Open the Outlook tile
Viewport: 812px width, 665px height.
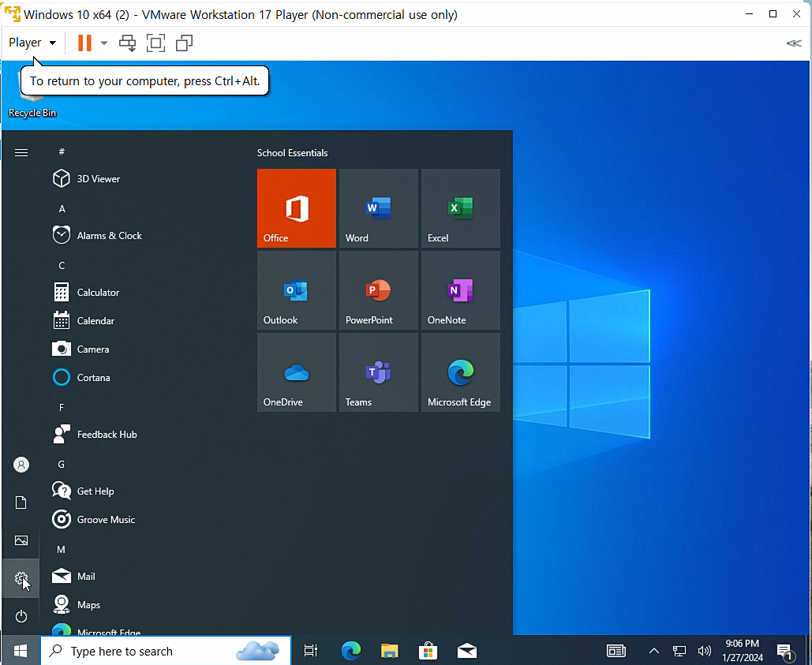click(296, 290)
